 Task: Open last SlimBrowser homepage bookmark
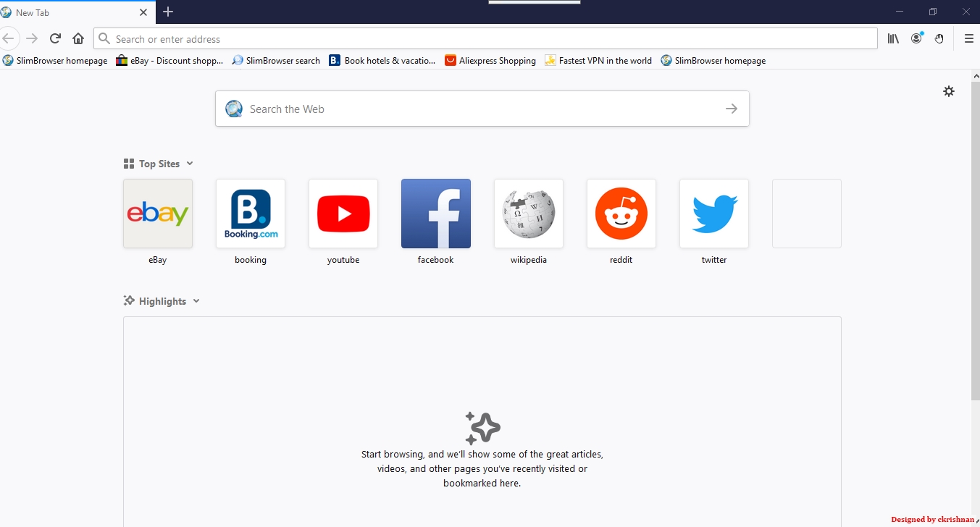pos(713,61)
